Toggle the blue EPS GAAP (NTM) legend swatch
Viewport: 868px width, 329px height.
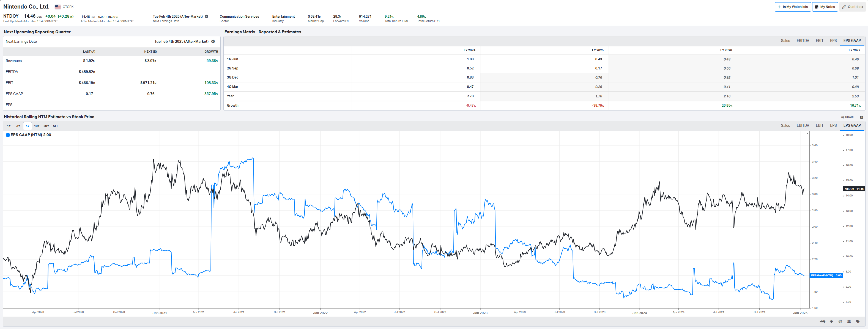coord(8,135)
